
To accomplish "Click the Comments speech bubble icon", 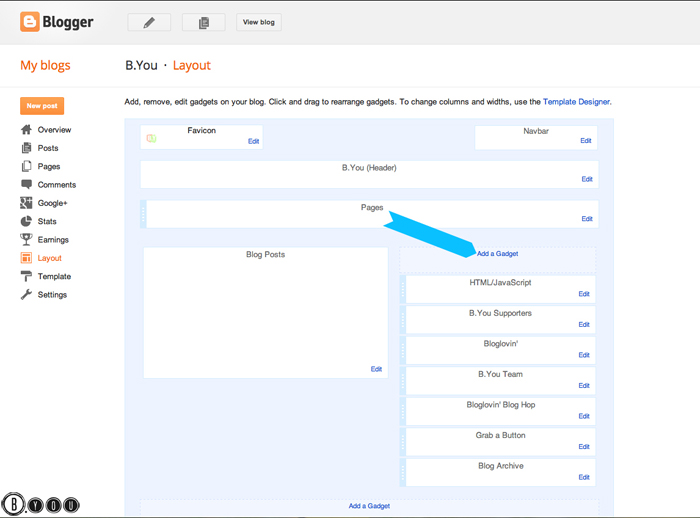I will tap(26, 184).
